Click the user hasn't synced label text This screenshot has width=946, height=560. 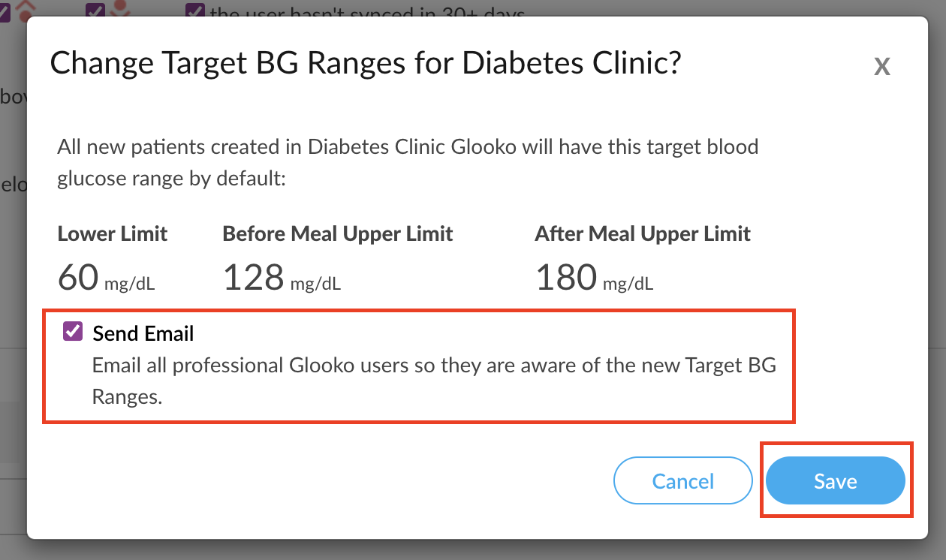[367, 14]
